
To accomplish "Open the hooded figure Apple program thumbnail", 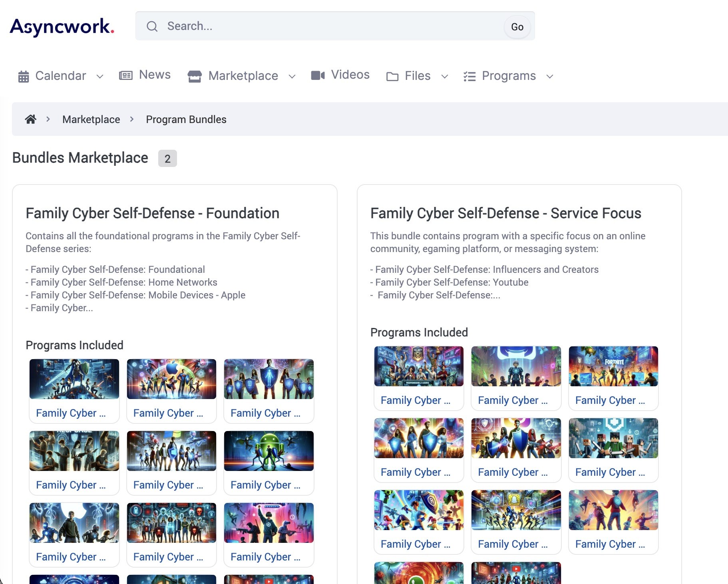I will [x=74, y=522].
